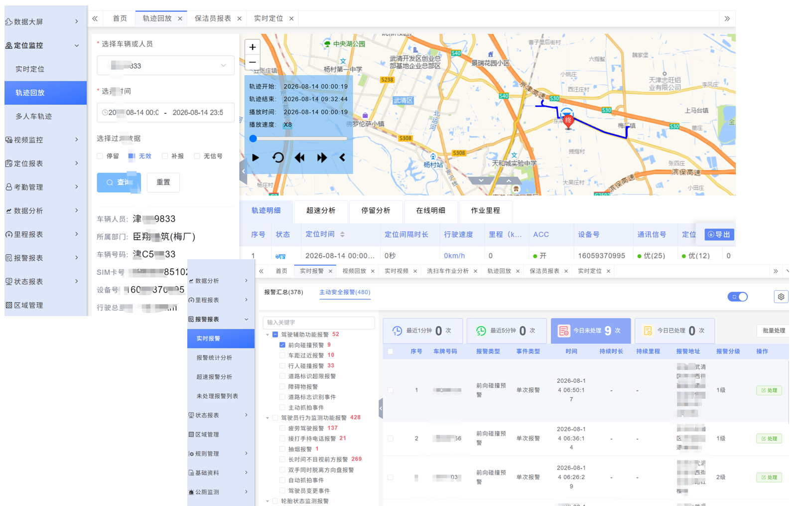The image size is (812, 506).
Task: Click 批量处理 button
Action: 774,331
